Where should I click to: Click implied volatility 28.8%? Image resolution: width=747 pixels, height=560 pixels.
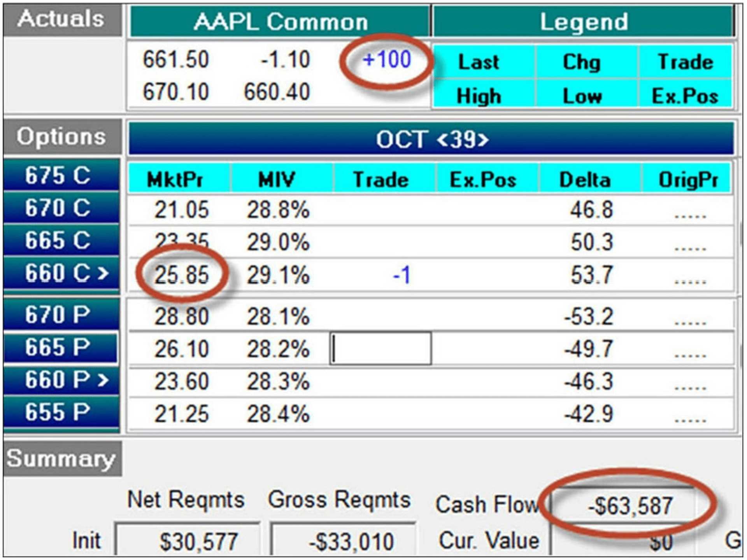click(x=278, y=210)
